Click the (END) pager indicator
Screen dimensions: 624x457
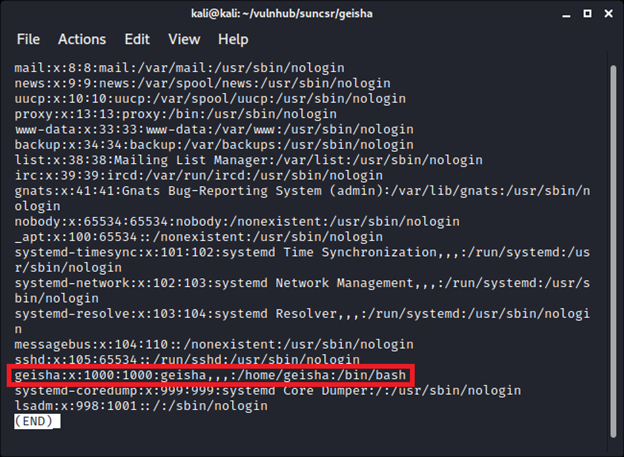(x=37, y=421)
